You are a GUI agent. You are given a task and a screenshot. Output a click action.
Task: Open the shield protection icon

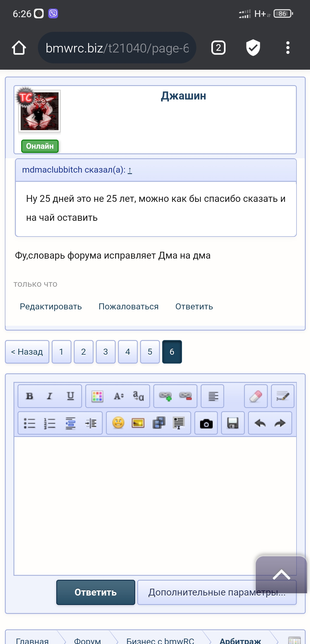click(x=253, y=48)
